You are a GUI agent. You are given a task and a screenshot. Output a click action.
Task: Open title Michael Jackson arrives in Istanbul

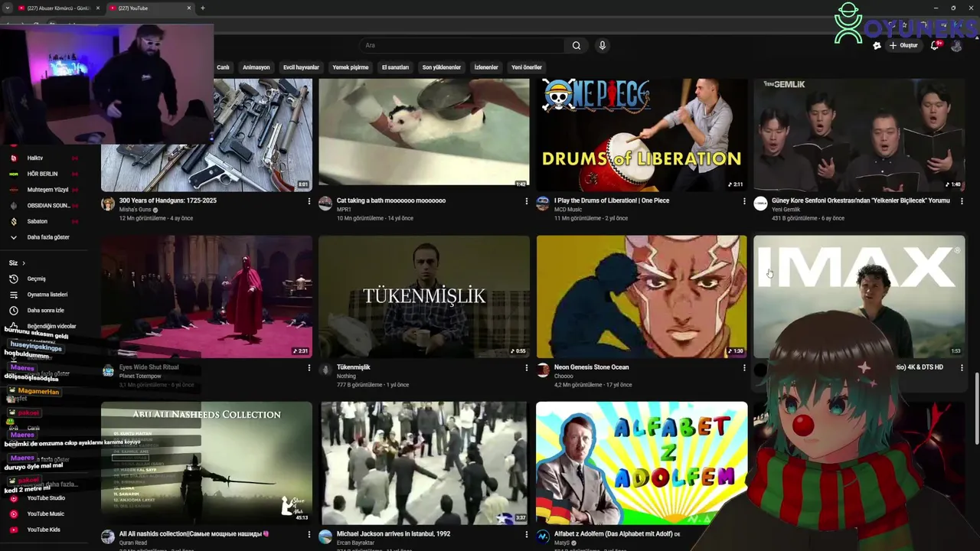tap(394, 533)
